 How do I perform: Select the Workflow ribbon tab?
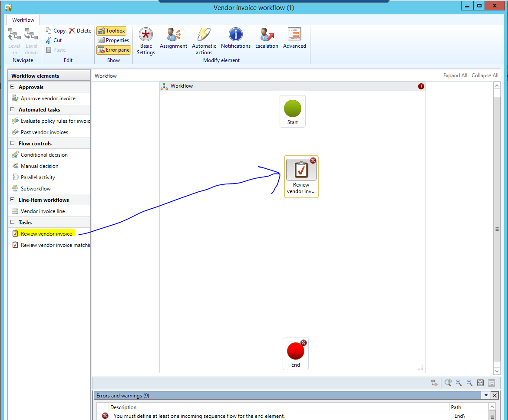(23, 20)
